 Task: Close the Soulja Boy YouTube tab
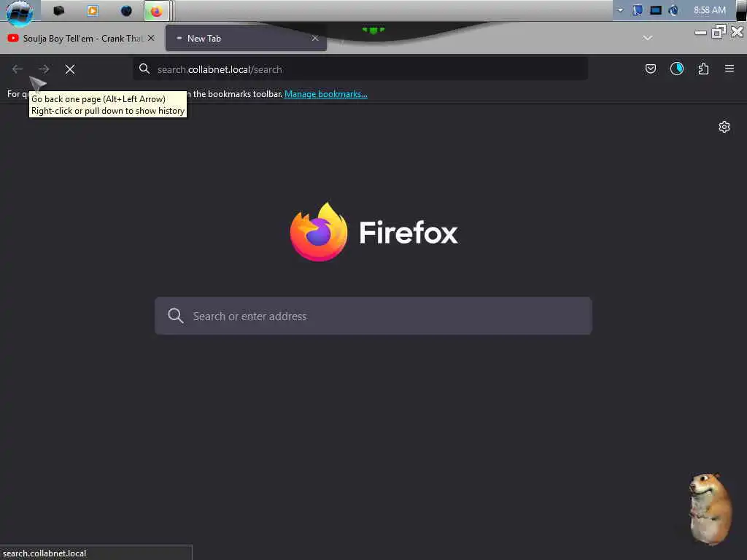[151, 38]
